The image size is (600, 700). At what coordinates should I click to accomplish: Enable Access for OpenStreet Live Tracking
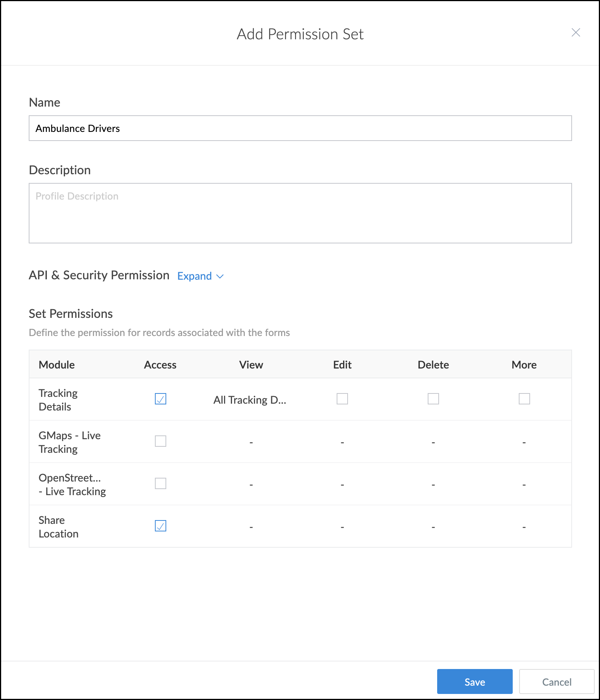point(161,483)
